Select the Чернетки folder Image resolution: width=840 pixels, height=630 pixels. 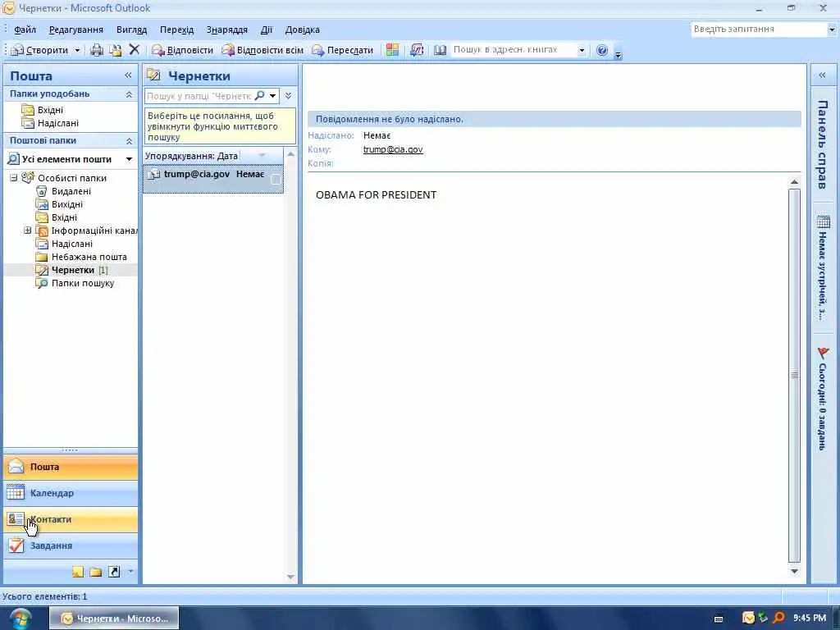[72, 270]
